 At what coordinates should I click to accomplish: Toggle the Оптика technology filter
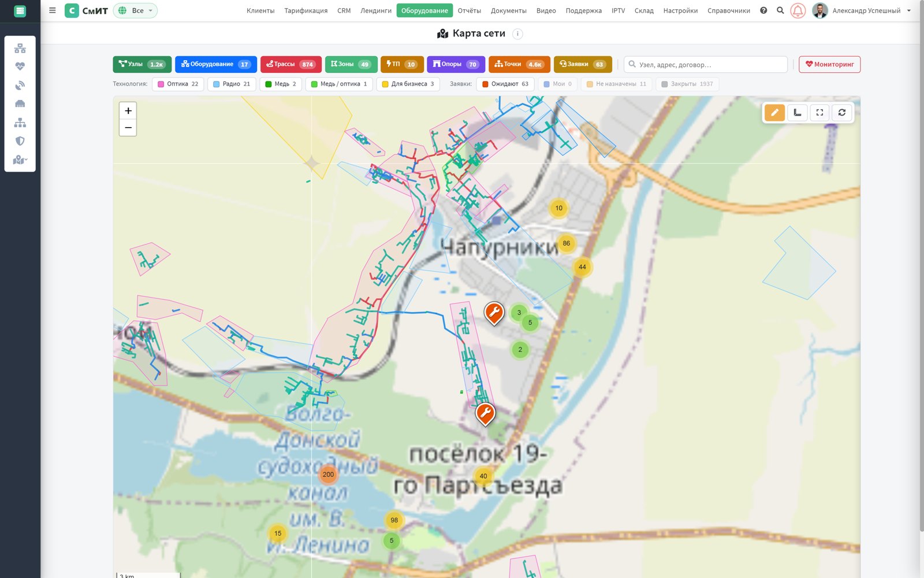coord(178,84)
